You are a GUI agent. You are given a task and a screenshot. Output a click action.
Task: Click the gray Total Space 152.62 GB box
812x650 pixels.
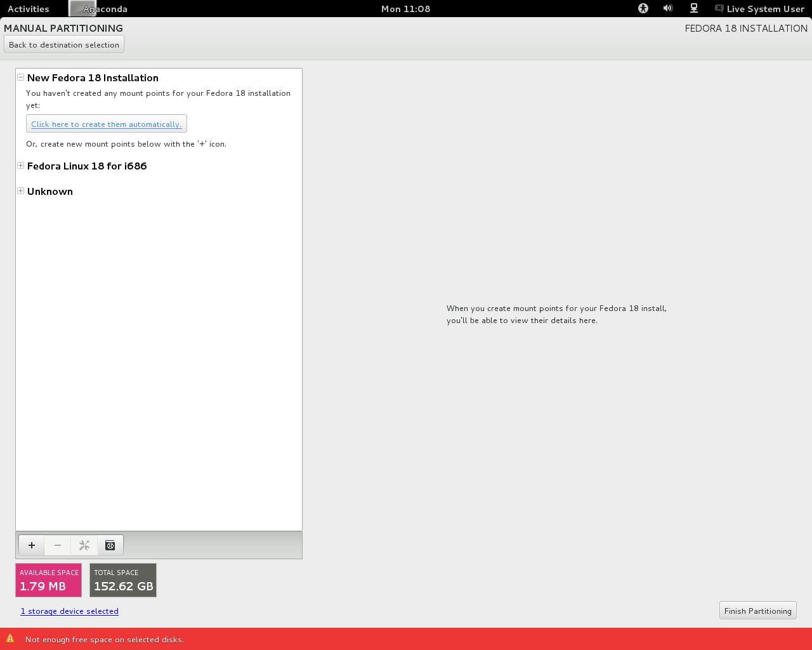123,580
